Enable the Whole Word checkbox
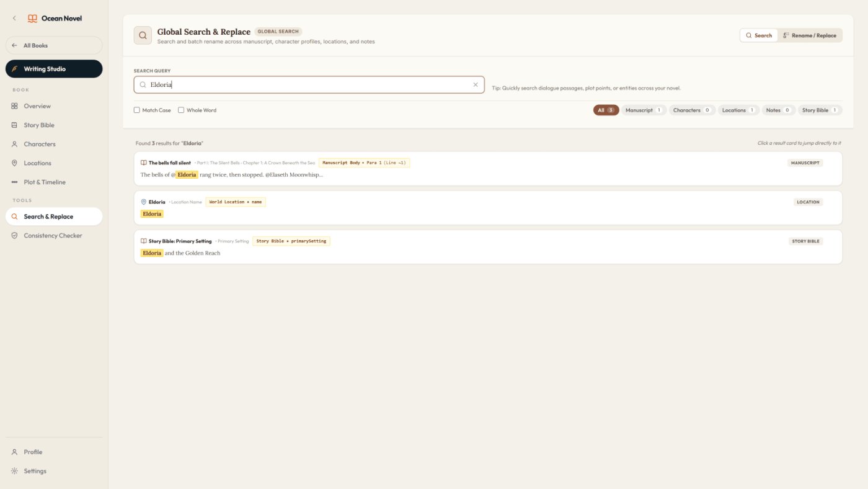Screen dimensions: 868x489 point(181,110)
